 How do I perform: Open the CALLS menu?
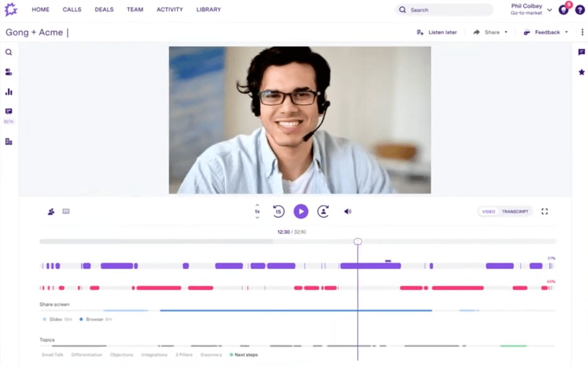coord(72,9)
